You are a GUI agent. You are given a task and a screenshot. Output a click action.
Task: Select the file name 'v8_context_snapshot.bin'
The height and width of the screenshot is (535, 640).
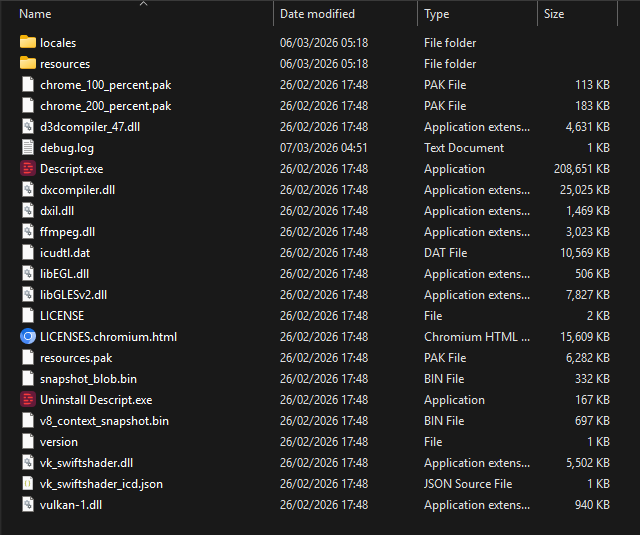click(x=104, y=421)
